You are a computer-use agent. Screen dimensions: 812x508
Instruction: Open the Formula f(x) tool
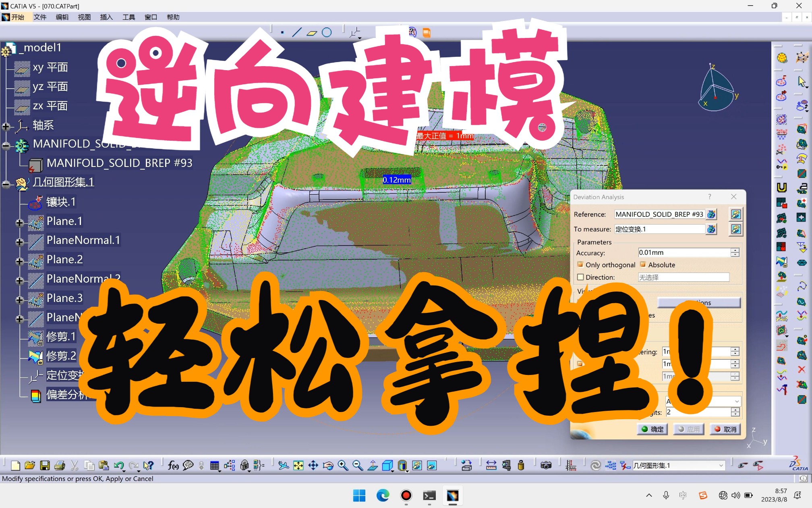pos(173,466)
